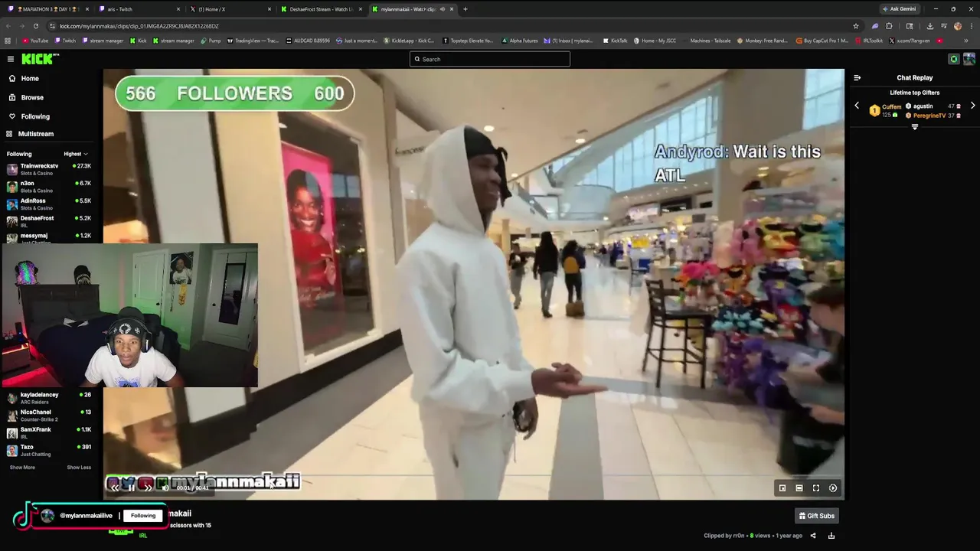Skip forward in the clip

click(148, 487)
